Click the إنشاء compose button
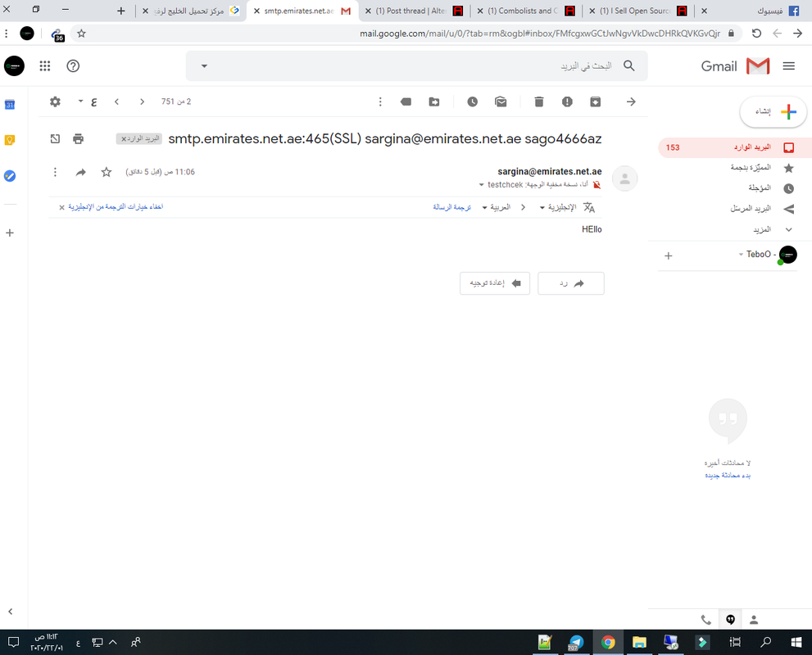 coord(773,111)
